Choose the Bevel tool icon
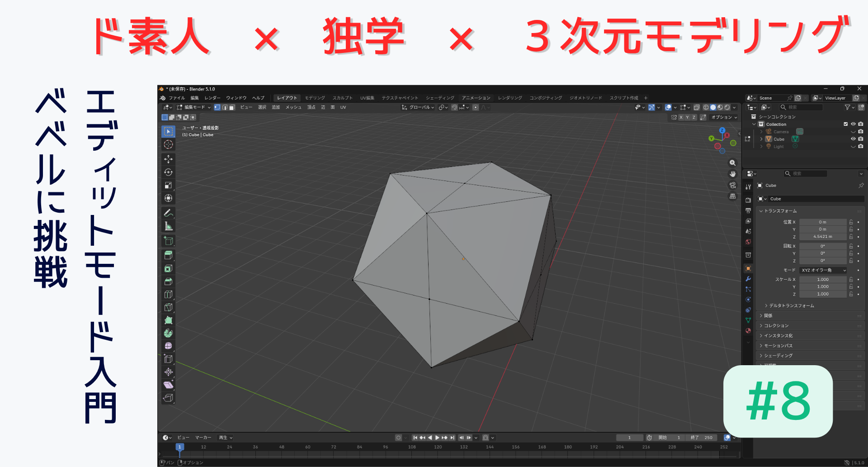Screen dimensions: 868x467 (168, 281)
